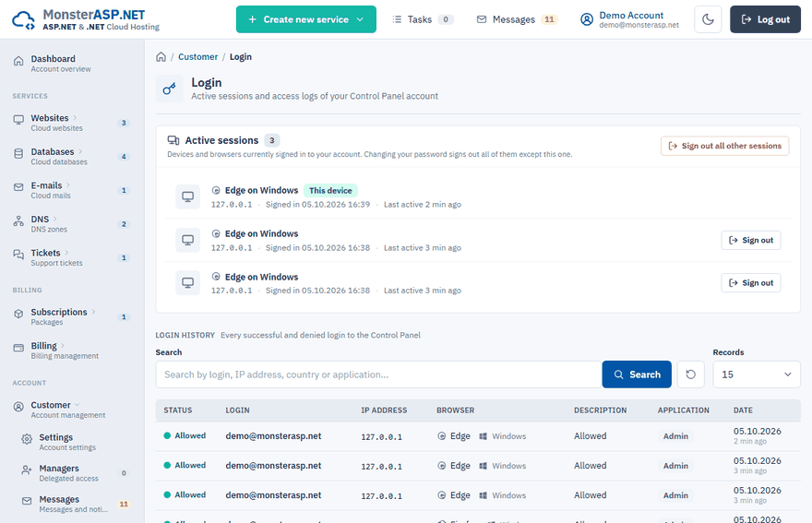Screen dimensions: 812x523
Task: Open the Records count dropdown
Action: [757, 374]
